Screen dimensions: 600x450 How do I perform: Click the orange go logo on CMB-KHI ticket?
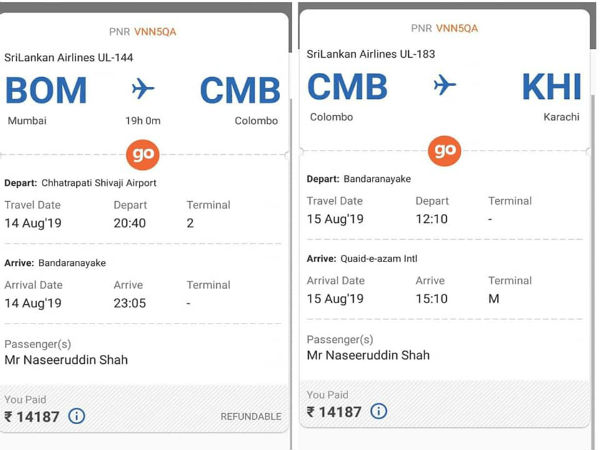pyautogui.click(x=445, y=151)
